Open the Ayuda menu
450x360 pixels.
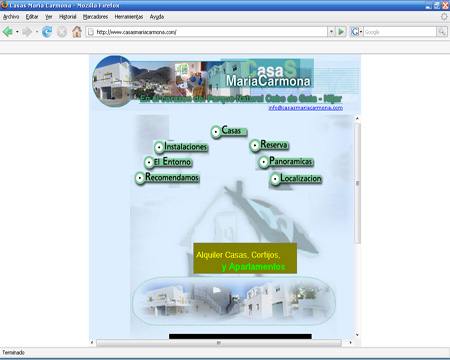[157, 17]
